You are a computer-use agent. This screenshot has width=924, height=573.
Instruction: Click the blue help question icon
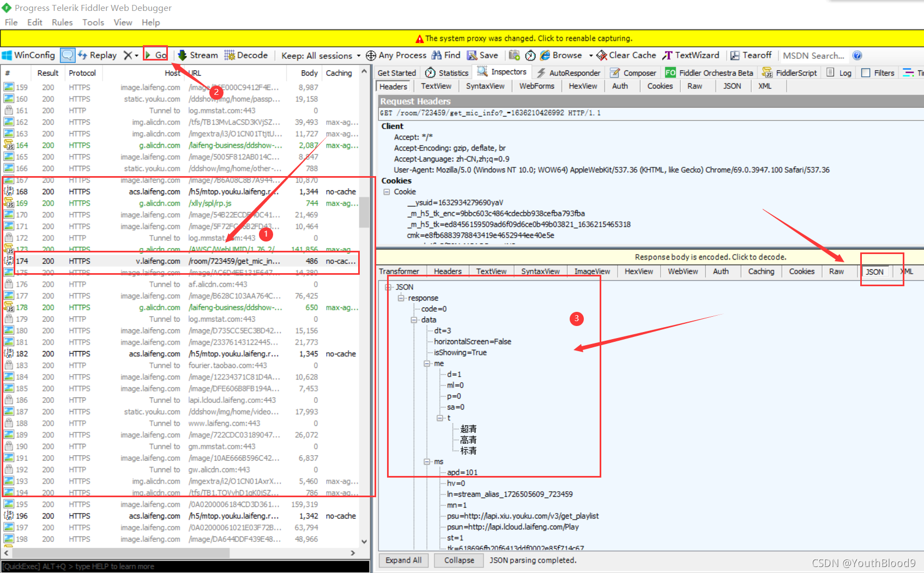857,56
